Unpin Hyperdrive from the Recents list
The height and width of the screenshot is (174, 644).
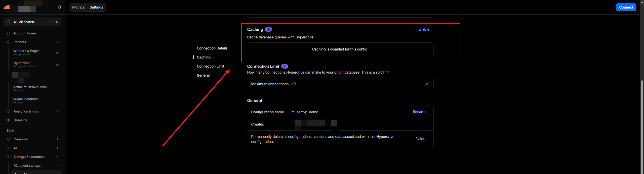(57, 65)
